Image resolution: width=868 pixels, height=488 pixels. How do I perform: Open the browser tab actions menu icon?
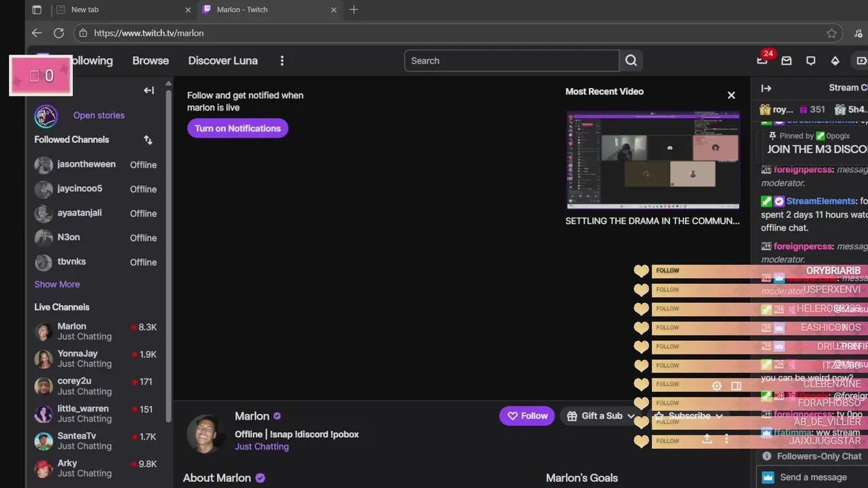point(37,9)
